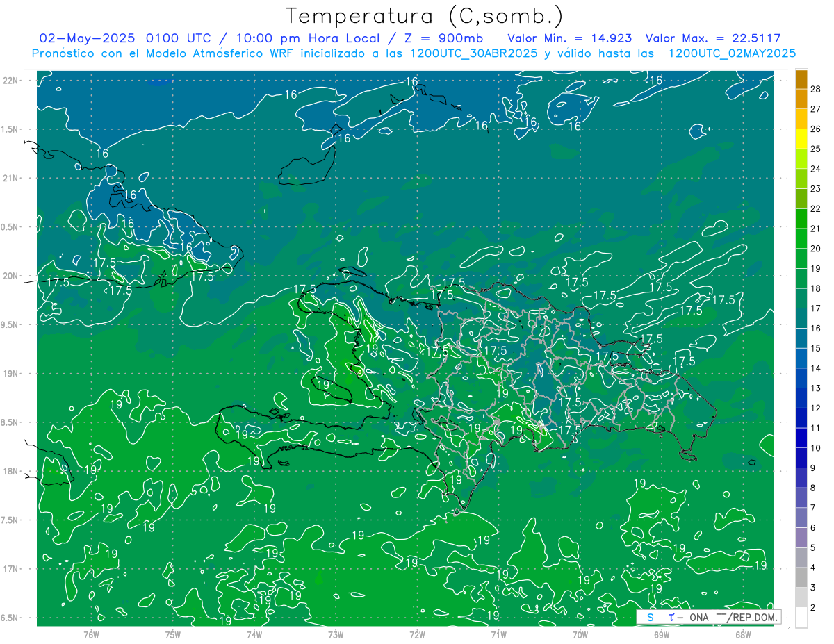The width and height of the screenshot is (834, 644).
Task: Click the '20N' latitude axis label
Action: (x=10, y=276)
